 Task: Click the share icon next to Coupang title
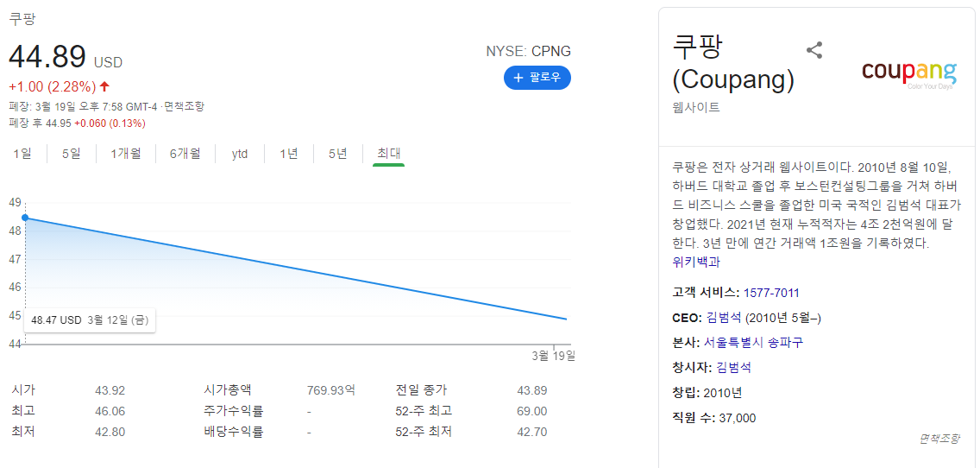814,50
